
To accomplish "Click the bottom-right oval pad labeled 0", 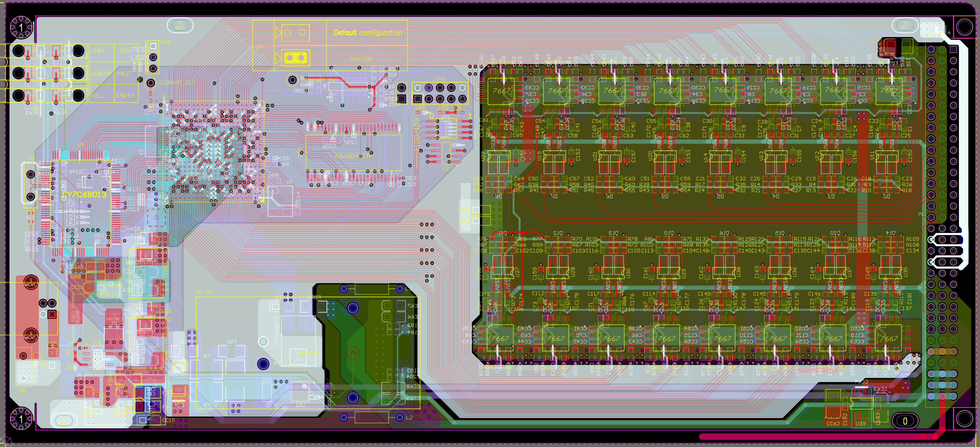I will click(905, 421).
